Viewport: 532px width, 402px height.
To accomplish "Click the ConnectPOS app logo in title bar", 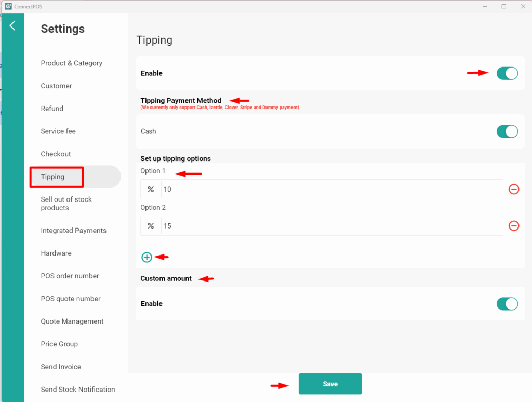I will tap(8, 6).
